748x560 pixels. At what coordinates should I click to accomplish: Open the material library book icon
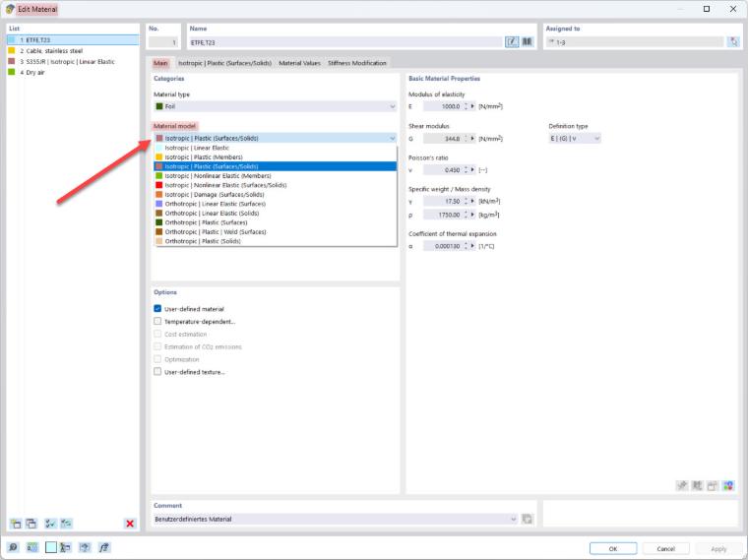(527, 42)
